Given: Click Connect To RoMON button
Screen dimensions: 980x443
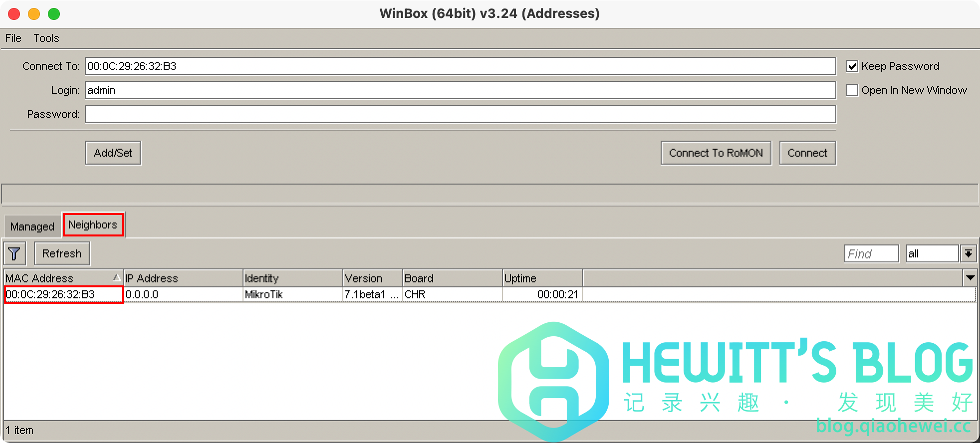Looking at the screenshot, I should [x=716, y=153].
